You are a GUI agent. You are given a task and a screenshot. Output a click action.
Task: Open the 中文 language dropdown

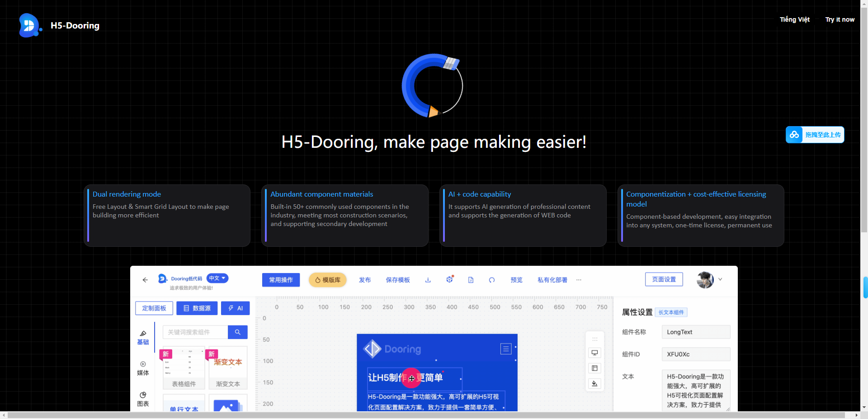coord(217,278)
